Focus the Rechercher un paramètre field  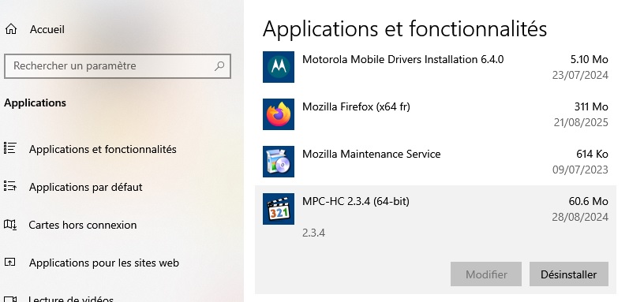coord(118,65)
